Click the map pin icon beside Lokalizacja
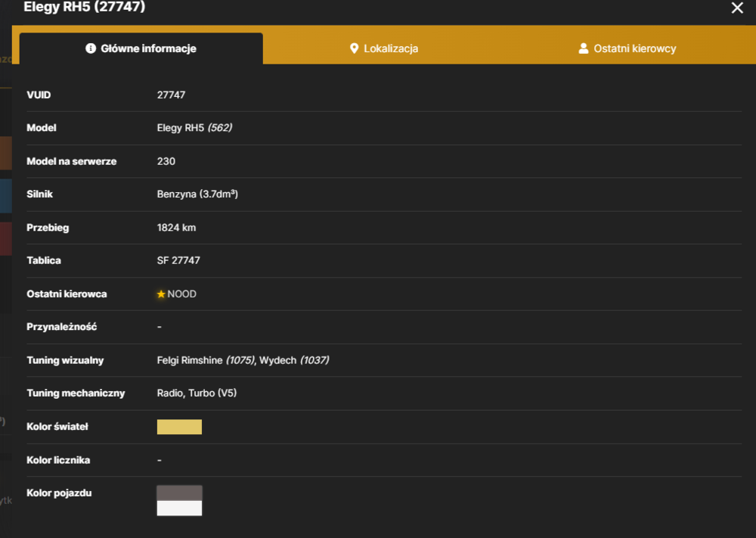756x538 pixels. coord(354,48)
